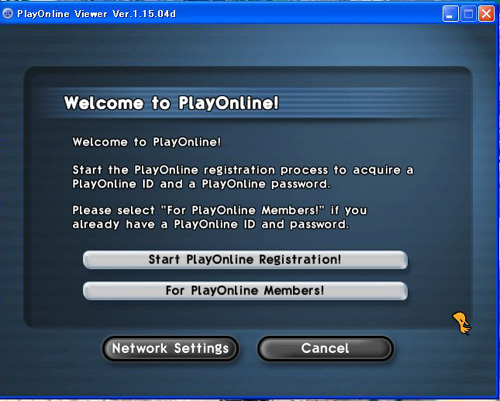Cancel the PlayOnline welcome dialog
The width and height of the screenshot is (500, 401).
coord(325,348)
